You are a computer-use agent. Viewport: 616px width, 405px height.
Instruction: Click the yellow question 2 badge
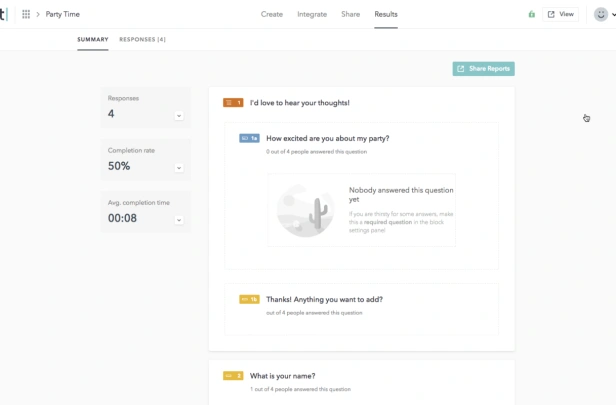(x=233, y=376)
